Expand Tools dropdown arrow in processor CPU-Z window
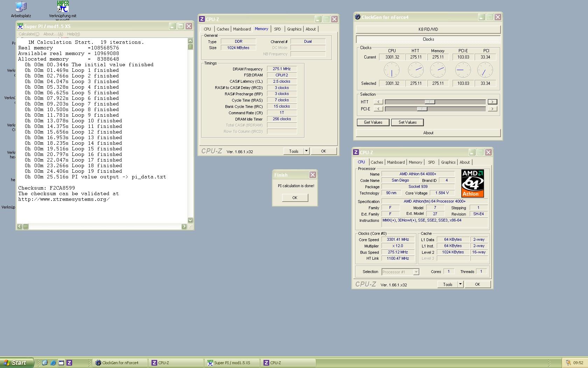Image resolution: width=588 pixels, height=368 pixels. tap(460, 284)
